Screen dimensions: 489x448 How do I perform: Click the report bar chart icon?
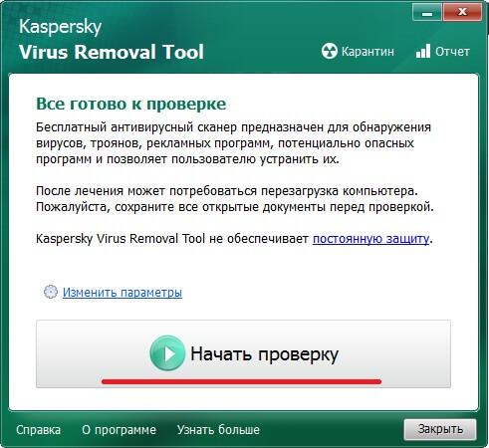[423, 52]
